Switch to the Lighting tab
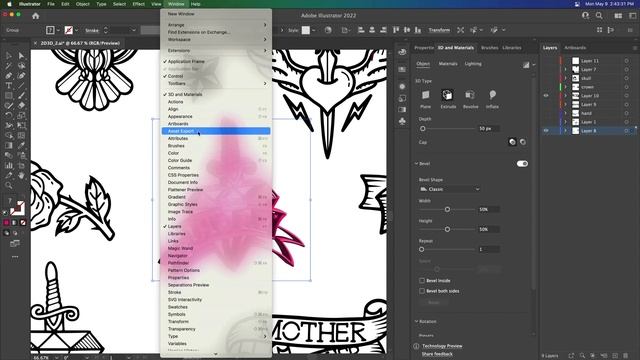Image resolution: width=640 pixels, height=360 pixels. [473, 64]
